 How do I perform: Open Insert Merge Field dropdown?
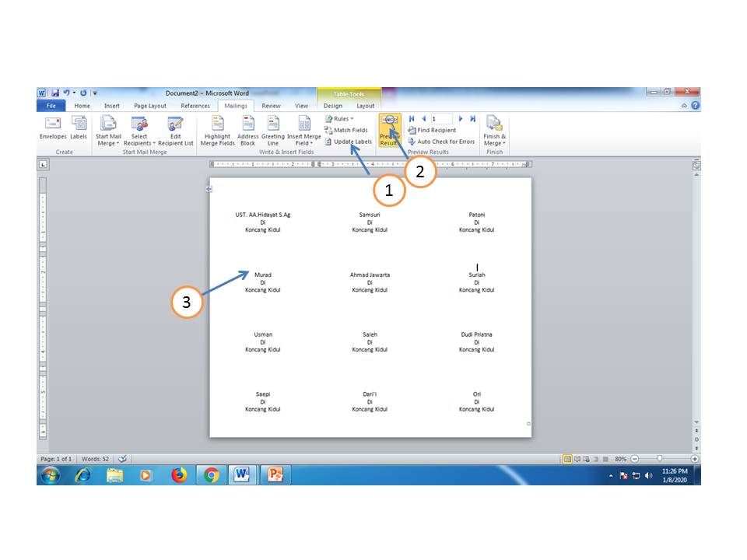tap(304, 131)
